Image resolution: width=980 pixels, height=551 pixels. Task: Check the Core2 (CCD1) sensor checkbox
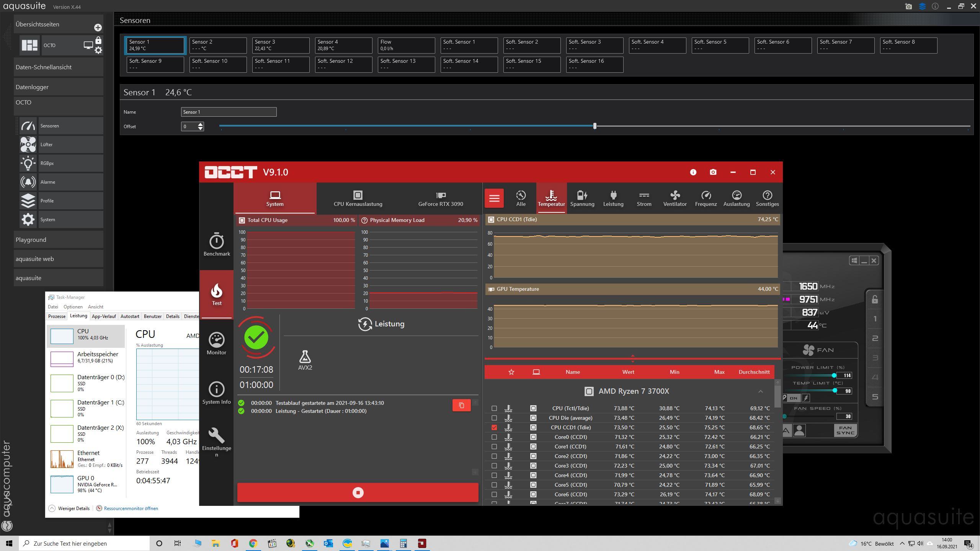(x=494, y=456)
